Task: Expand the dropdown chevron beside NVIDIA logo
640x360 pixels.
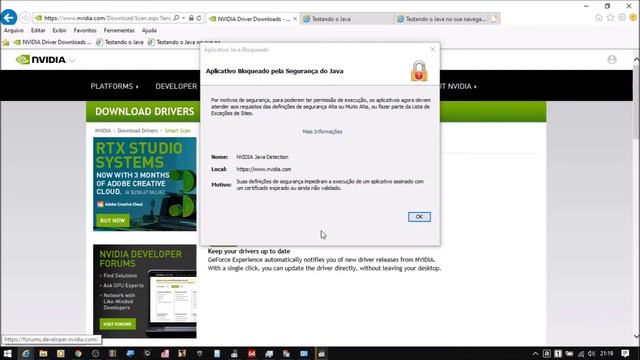Action: pos(72,60)
